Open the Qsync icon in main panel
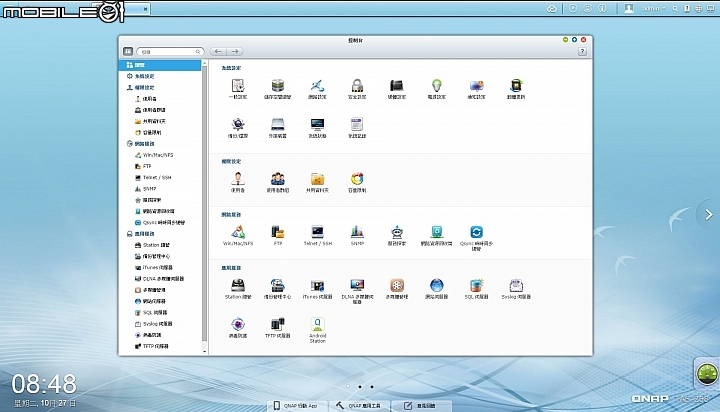 (476, 232)
